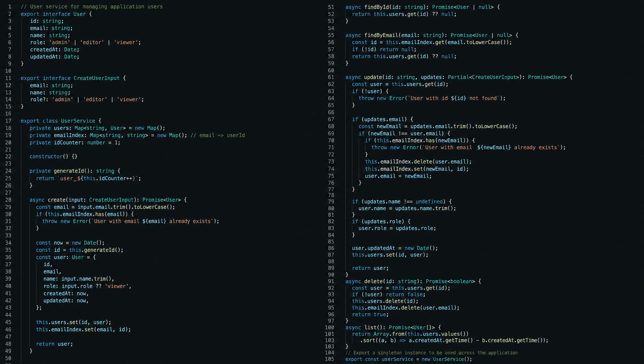Viewport: 644px width, 364px height.
Task: Click "if (this.emailIndex.has(newEmail)) {" on line 70
Action: coord(420,141)
